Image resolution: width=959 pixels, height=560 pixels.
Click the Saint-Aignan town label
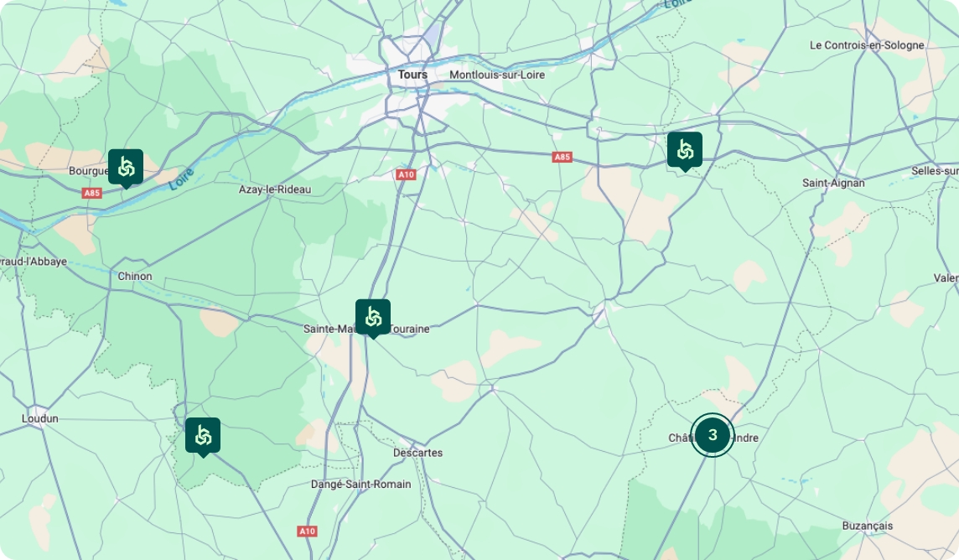coord(833,183)
